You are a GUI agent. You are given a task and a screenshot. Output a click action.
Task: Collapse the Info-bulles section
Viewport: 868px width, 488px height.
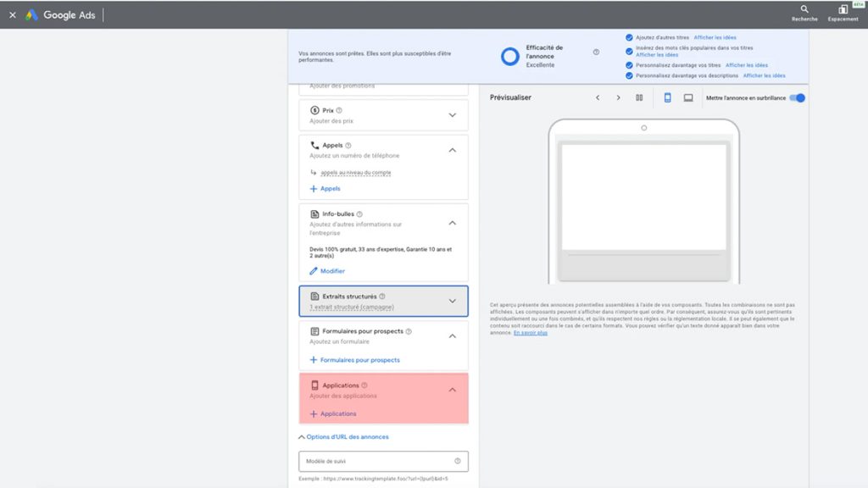453,223
